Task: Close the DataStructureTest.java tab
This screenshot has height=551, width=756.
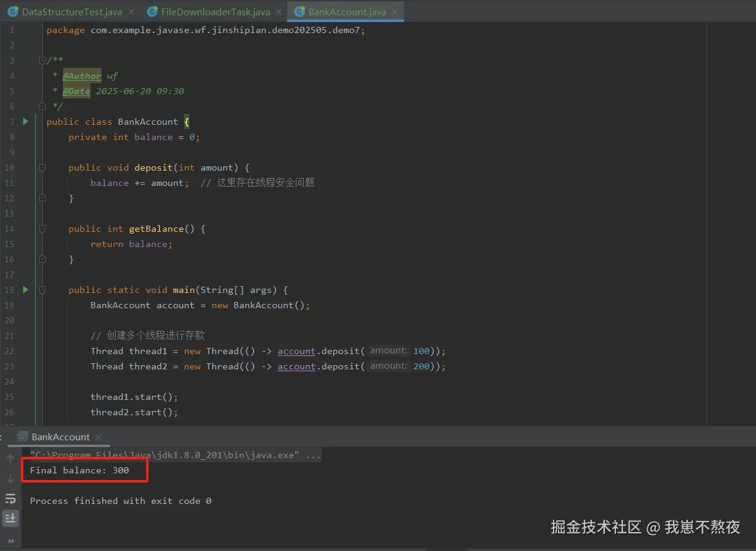Action: coord(131,12)
